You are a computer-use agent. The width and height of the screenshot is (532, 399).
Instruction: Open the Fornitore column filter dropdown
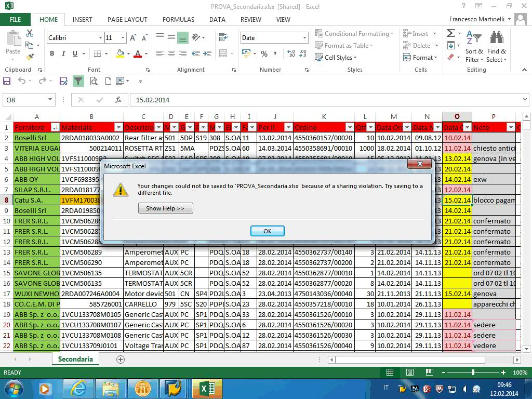click(55, 127)
